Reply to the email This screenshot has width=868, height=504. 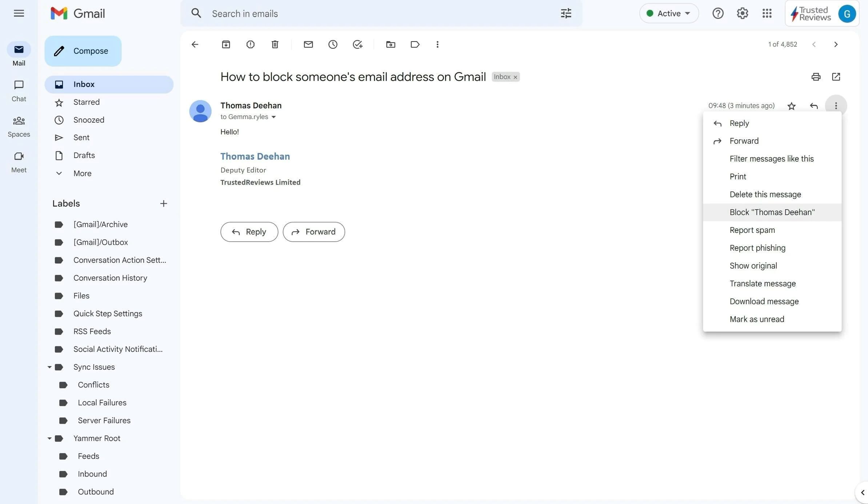(x=249, y=232)
